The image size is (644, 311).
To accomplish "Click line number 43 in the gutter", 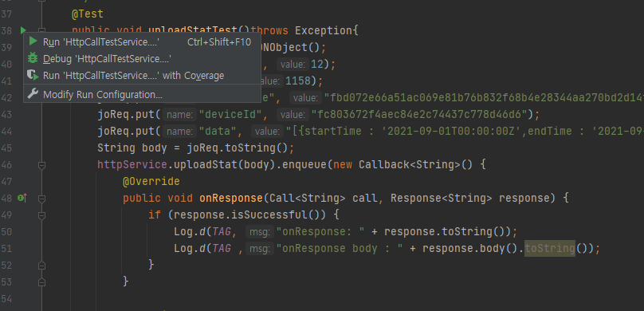I will [6, 114].
